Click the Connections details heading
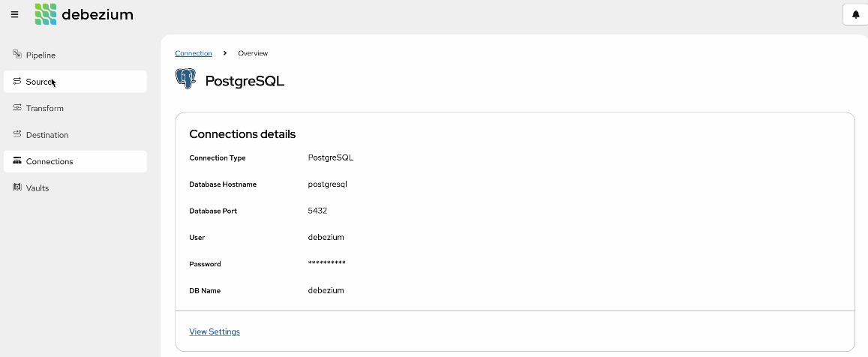This screenshot has height=357, width=868. [242, 134]
